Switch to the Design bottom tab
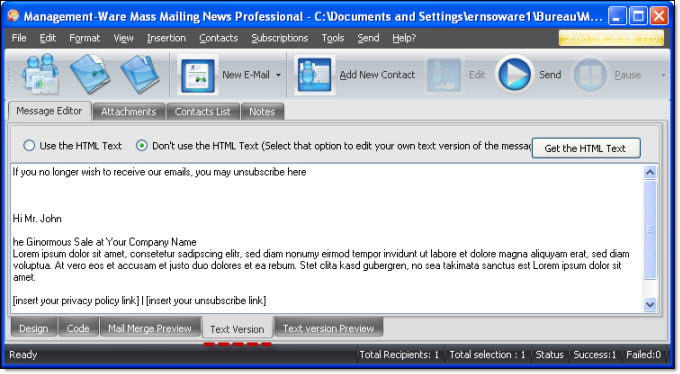The height and width of the screenshot is (374, 680). click(34, 328)
